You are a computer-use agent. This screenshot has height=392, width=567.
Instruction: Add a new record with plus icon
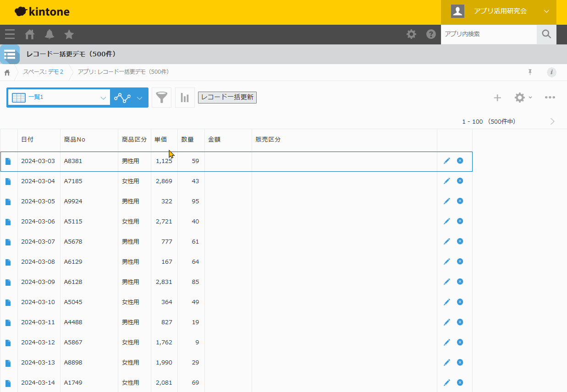[497, 98]
